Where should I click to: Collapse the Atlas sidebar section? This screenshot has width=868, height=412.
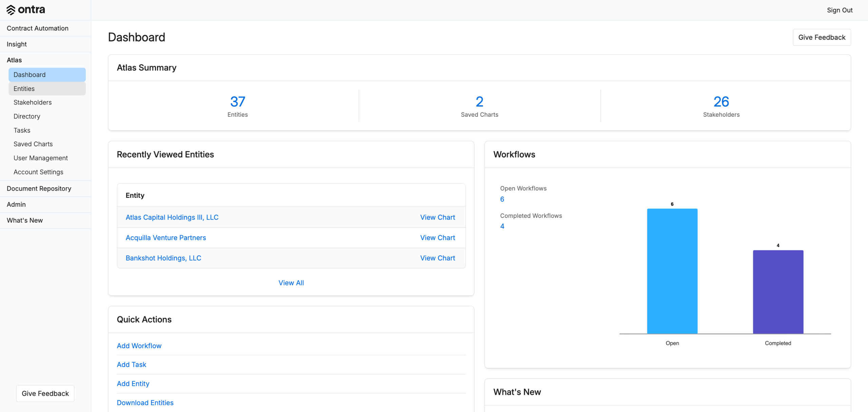click(x=14, y=60)
